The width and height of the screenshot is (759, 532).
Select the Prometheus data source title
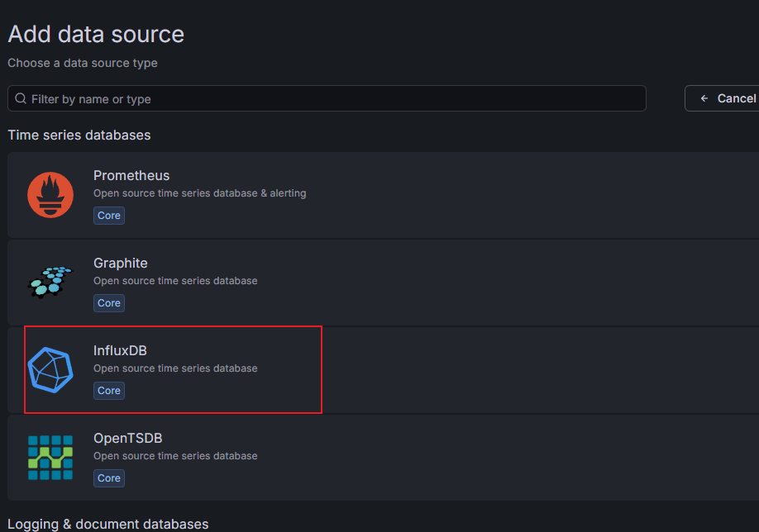[131, 175]
